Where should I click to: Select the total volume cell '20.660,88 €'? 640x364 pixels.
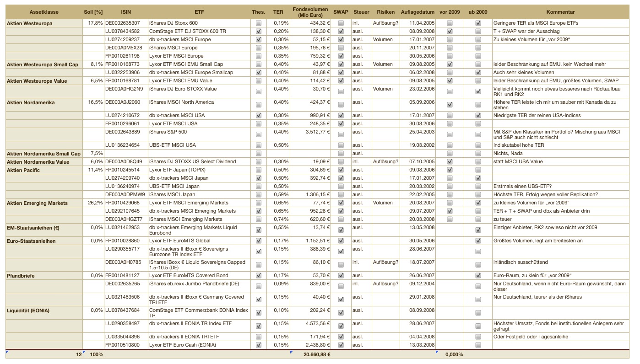[x=310, y=354]
